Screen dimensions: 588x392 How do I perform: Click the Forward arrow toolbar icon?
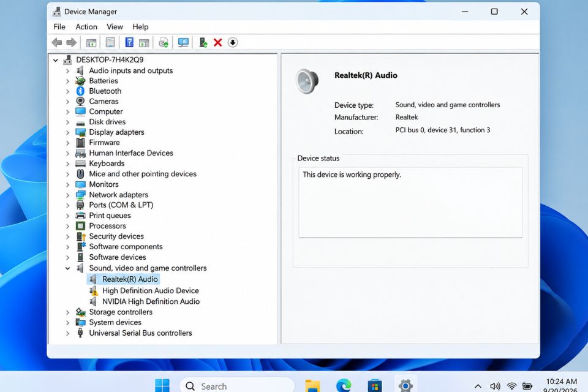pyautogui.click(x=71, y=42)
